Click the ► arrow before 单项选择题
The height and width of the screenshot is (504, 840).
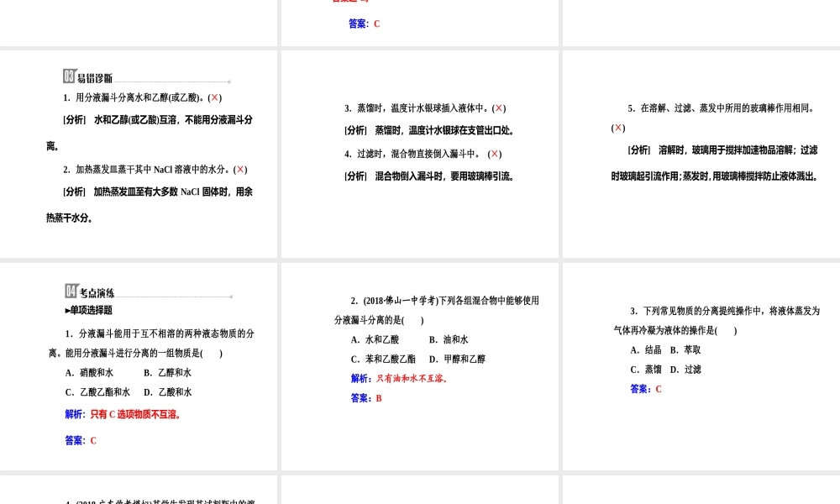click(68, 310)
